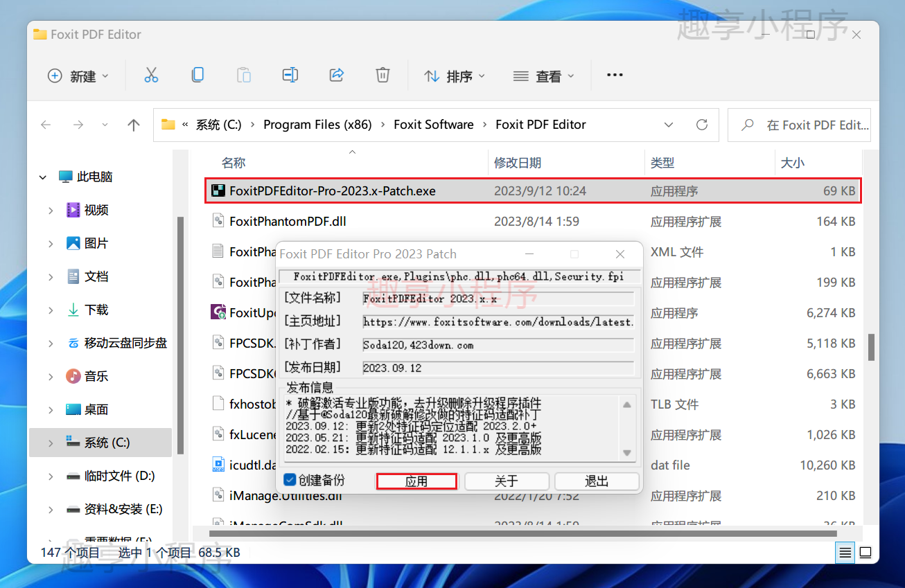Screen dimensions: 905x588
Task: Open the 排序 sort dropdown
Action: click(x=455, y=75)
